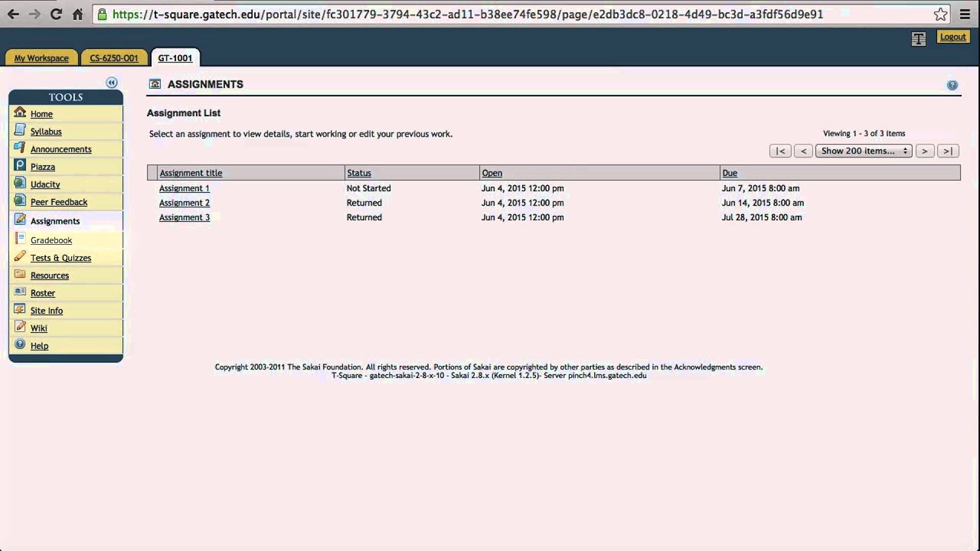Image resolution: width=980 pixels, height=551 pixels.
Task: Open Help tool link
Action: (x=39, y=346)
